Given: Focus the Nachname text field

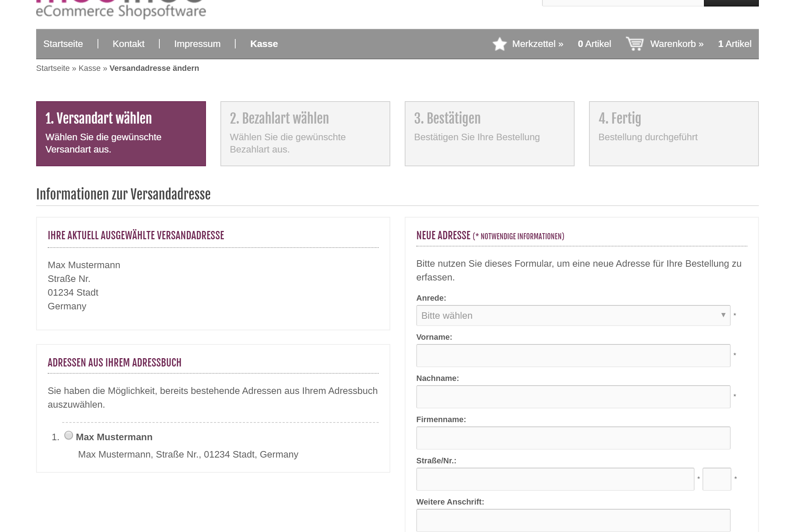Looking at the screenshot, I should (x=573, y=397).
